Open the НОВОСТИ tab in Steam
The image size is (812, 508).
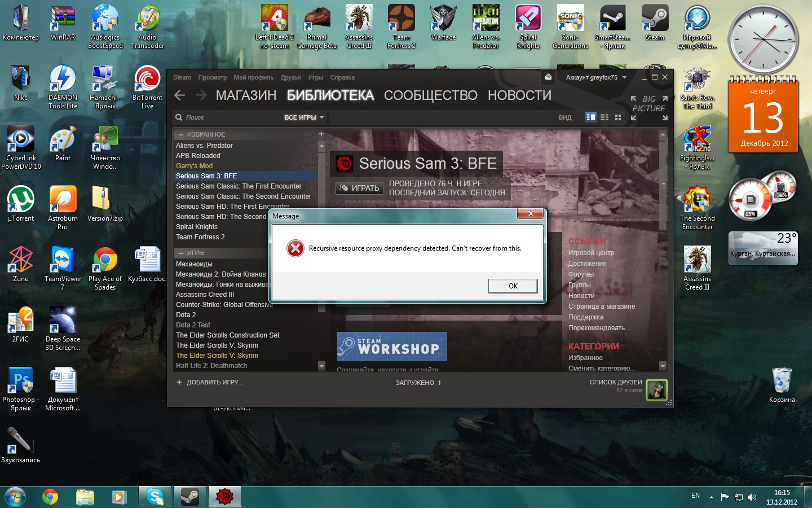pyautogui.click(x=519, y=95)
